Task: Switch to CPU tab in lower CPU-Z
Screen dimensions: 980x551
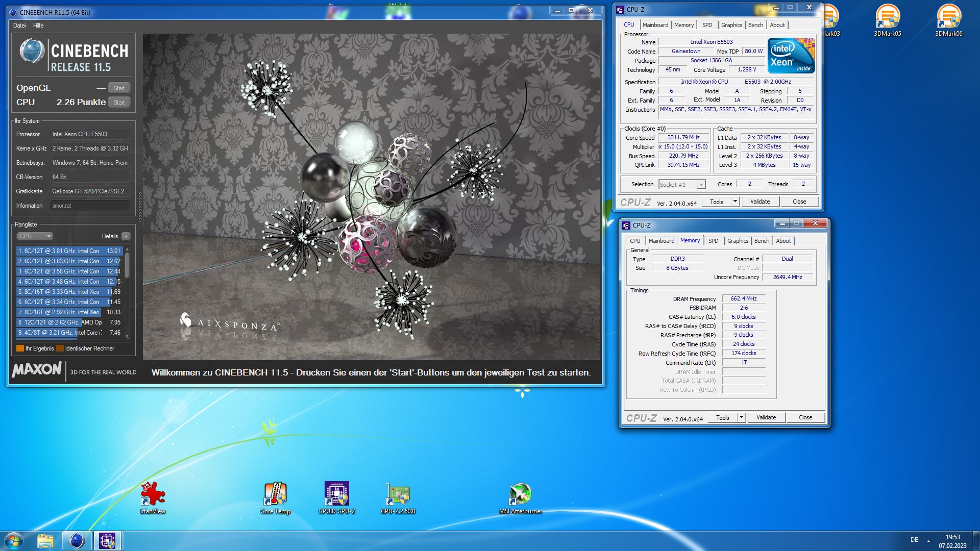Action: [635, 241]
